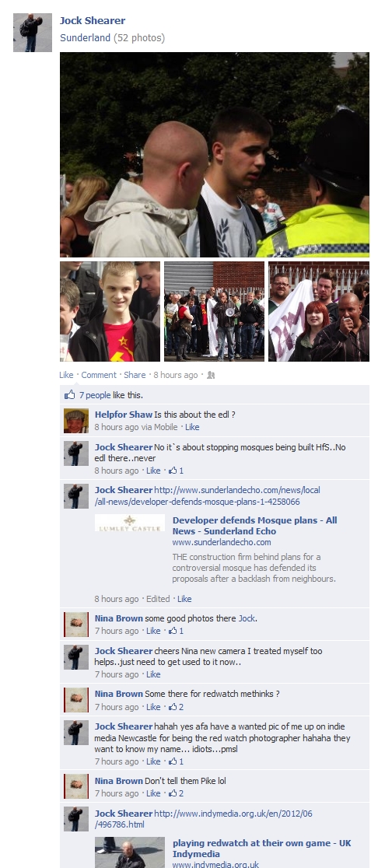Open the Sunderland album title link
The width and height of the screenshot is (371, 868).
86,37
